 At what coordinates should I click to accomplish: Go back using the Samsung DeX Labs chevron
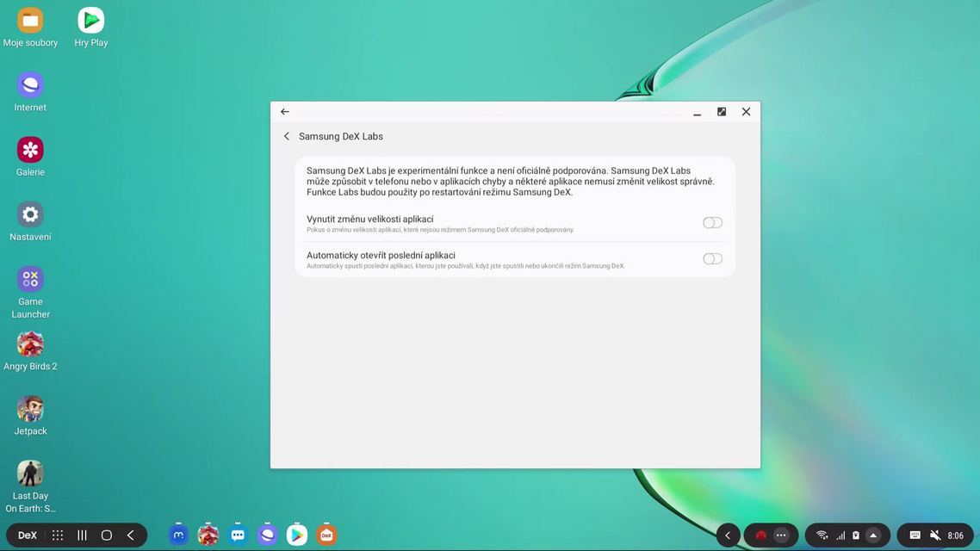pyautogui.click(x=287, y=136)
